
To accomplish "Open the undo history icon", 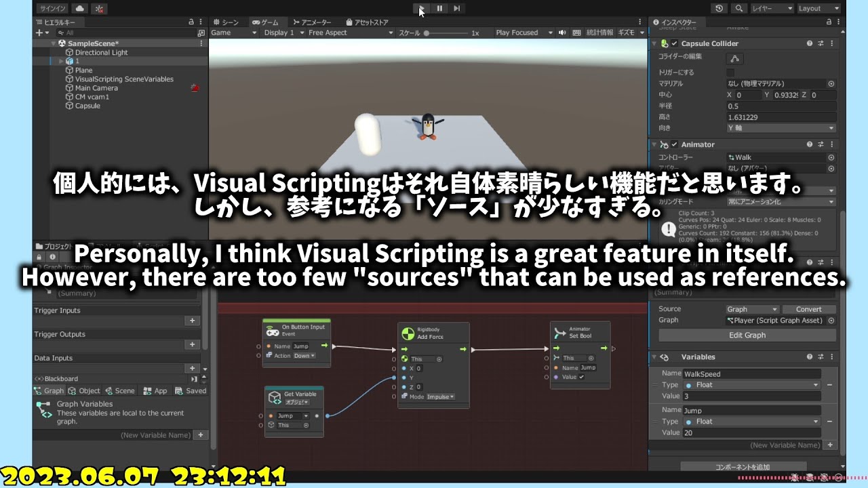I will (719, 8).
